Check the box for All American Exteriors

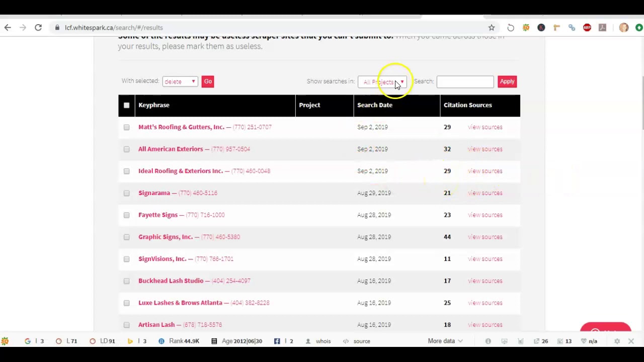click(126, 149)
